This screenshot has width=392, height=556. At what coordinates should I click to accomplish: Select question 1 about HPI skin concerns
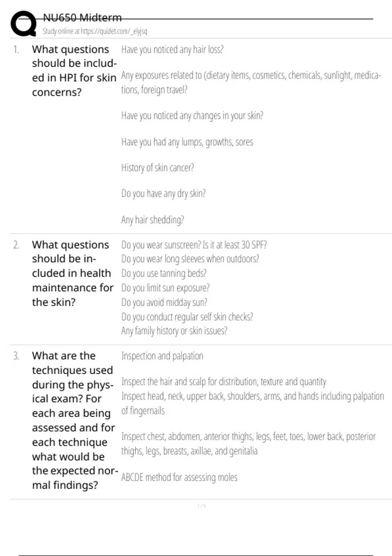point(74,70)
